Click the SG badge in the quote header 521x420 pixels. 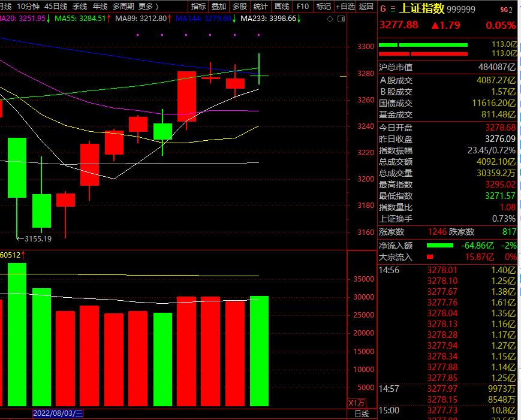click(x=508, y=10)
